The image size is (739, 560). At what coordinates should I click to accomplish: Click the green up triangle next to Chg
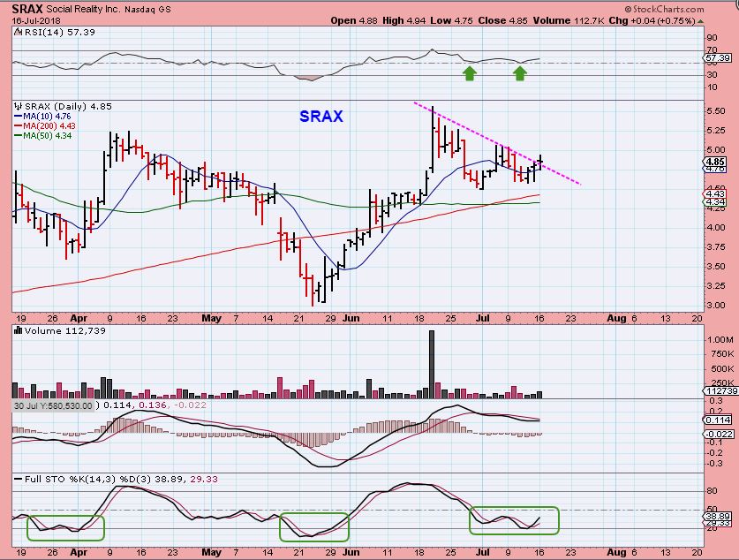pyautogui.click(x=701, y=21)
